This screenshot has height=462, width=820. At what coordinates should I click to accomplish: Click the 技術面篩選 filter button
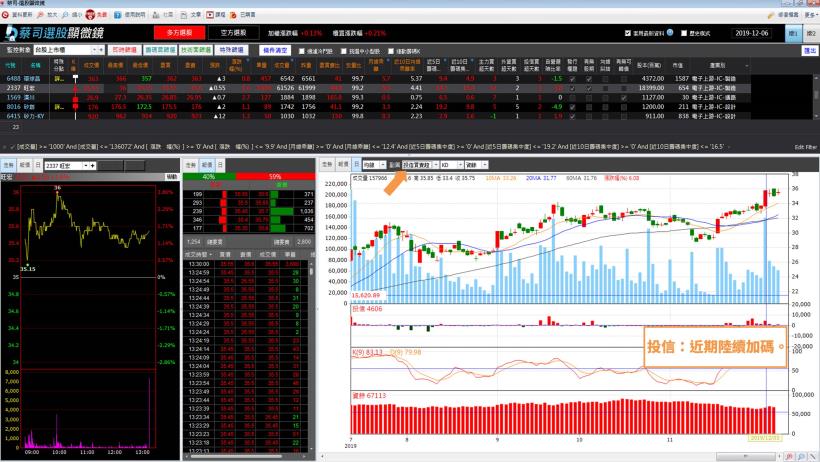pos(196,50)
